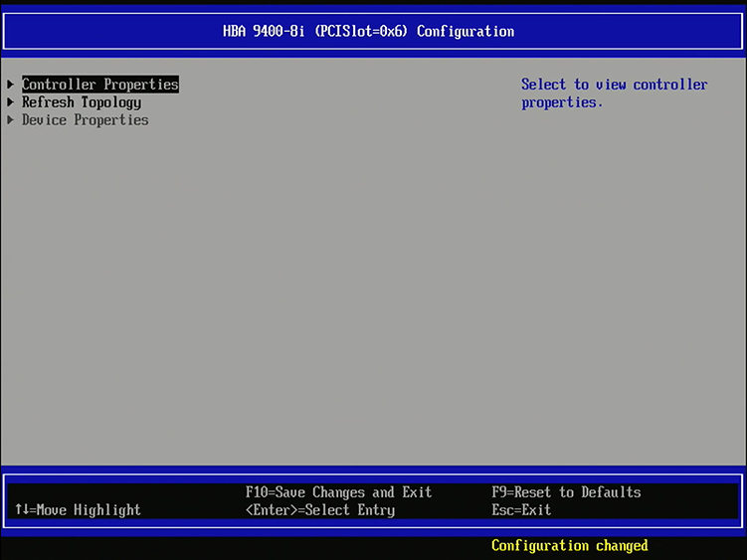Click the Esc=Exit hint

tap(521, 510)
